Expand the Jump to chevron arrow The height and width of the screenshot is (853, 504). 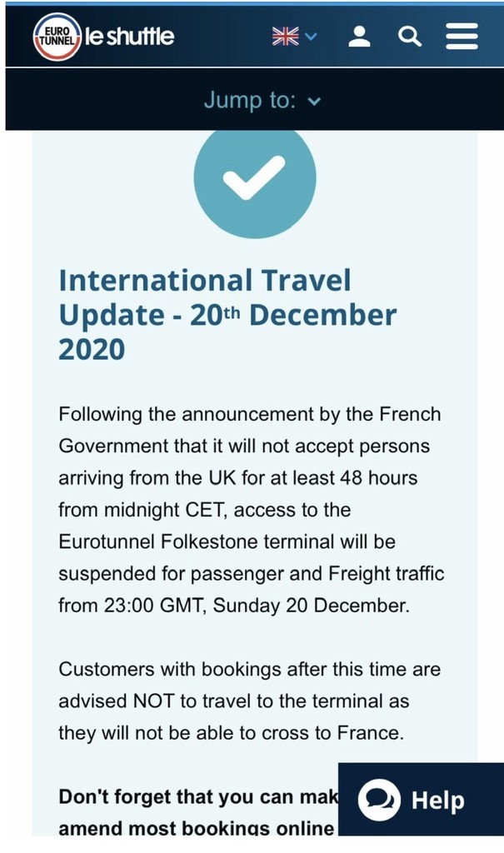[314, 101]
